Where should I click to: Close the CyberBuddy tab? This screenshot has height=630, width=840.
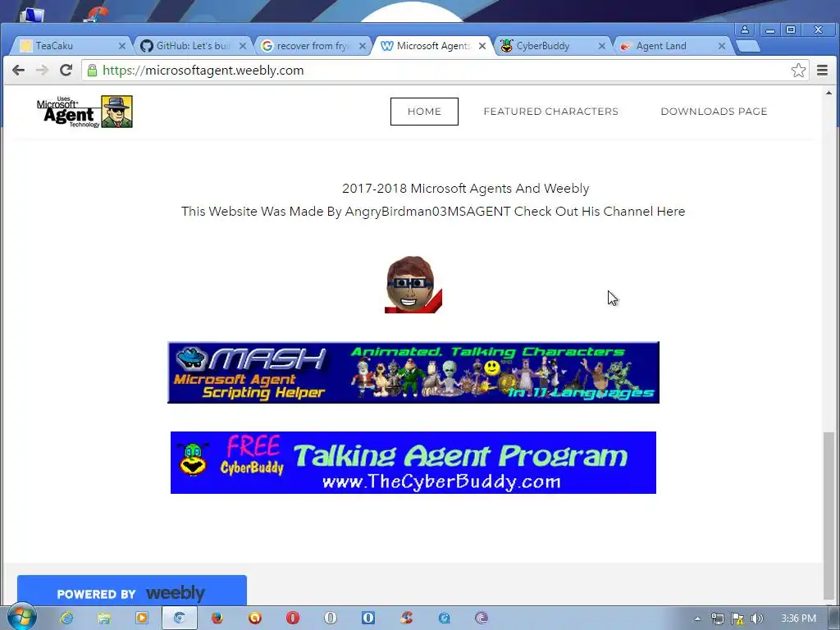click(601, 46)
